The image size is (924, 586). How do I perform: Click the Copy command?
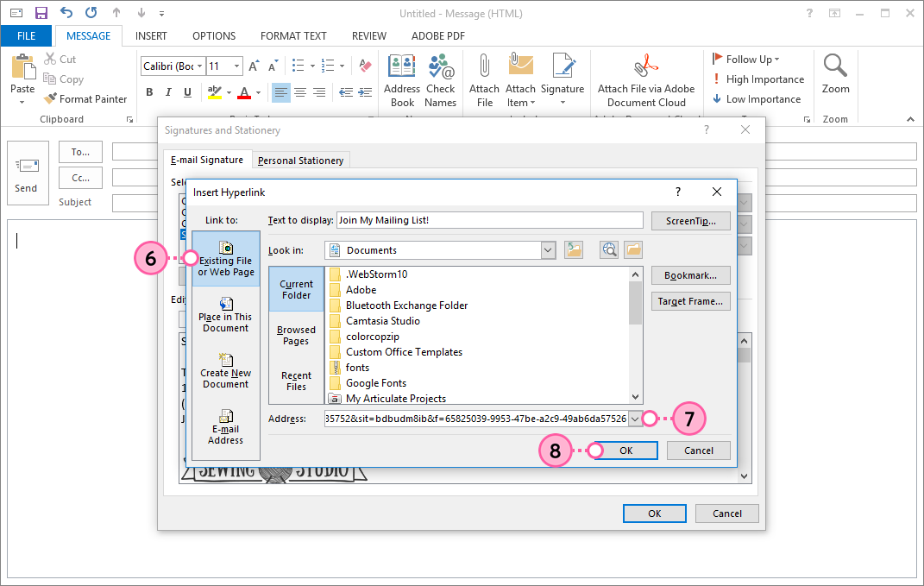pos(63,79)
